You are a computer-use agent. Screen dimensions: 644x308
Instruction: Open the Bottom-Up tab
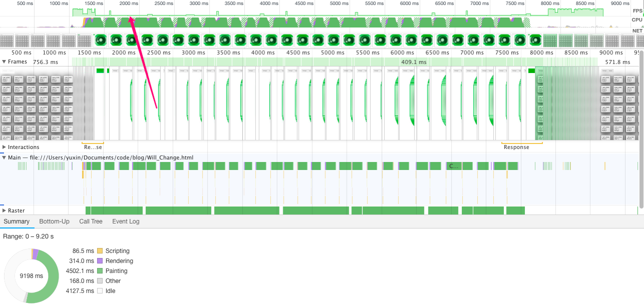pyautogui.click(x=54, y=221)
